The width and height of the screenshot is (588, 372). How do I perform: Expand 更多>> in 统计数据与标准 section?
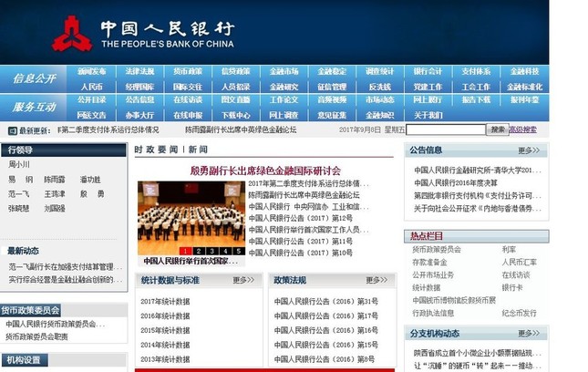tap(244, 280)
